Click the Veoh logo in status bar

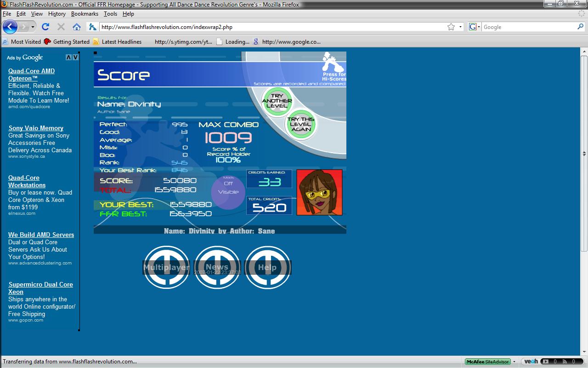click(x=531, y=362)
